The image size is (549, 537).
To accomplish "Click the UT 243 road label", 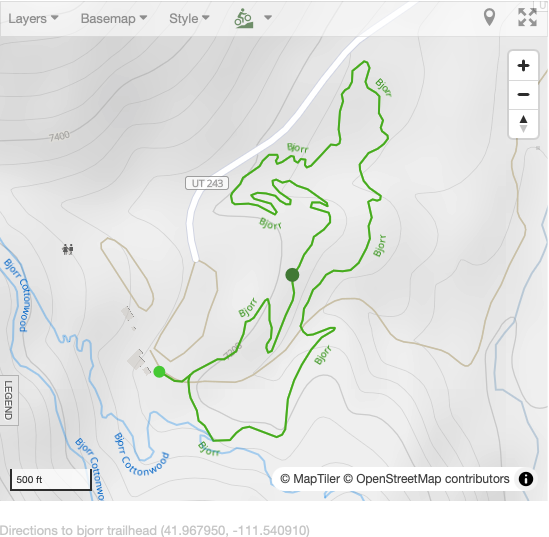I will tap(207, 183).
